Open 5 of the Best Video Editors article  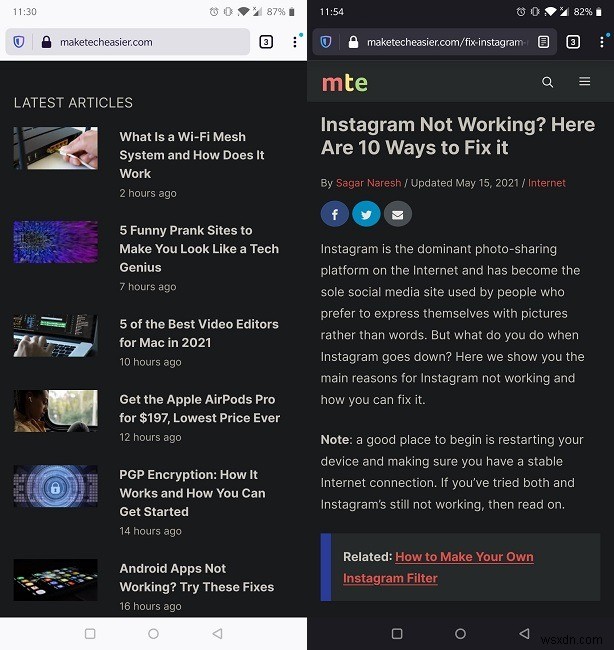[199, 333]
